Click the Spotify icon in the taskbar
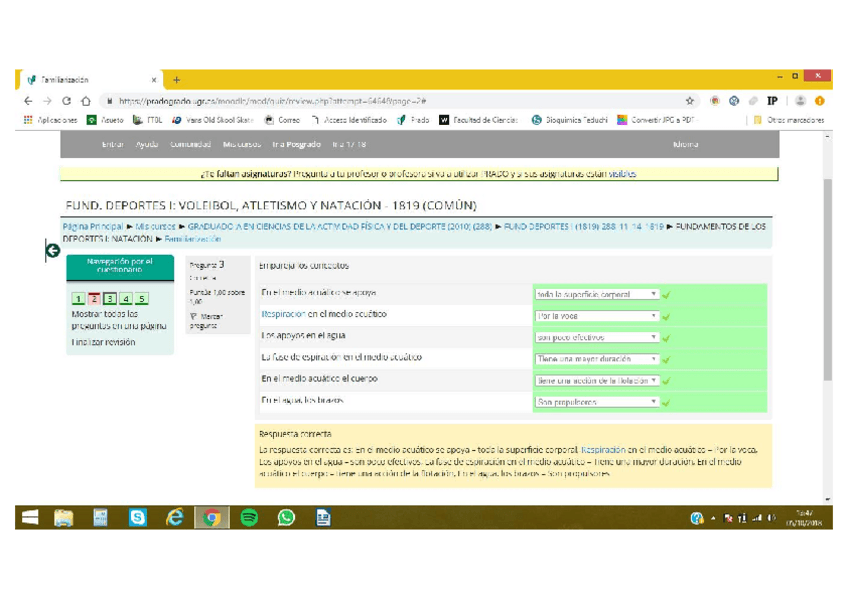This screenshot has width=848, height=599. (x=249, y=517)
